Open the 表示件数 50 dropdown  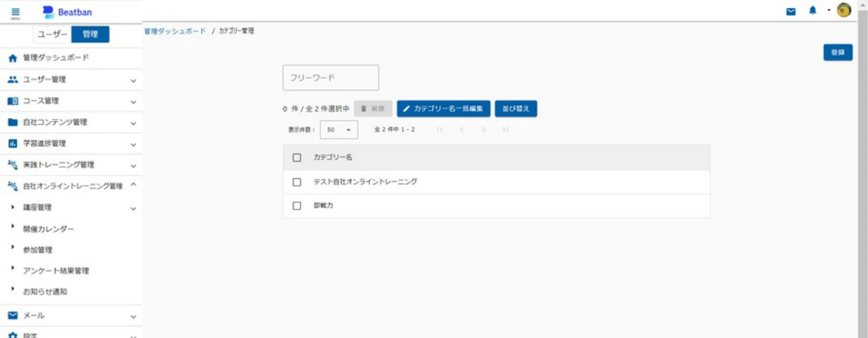(339, 130)
